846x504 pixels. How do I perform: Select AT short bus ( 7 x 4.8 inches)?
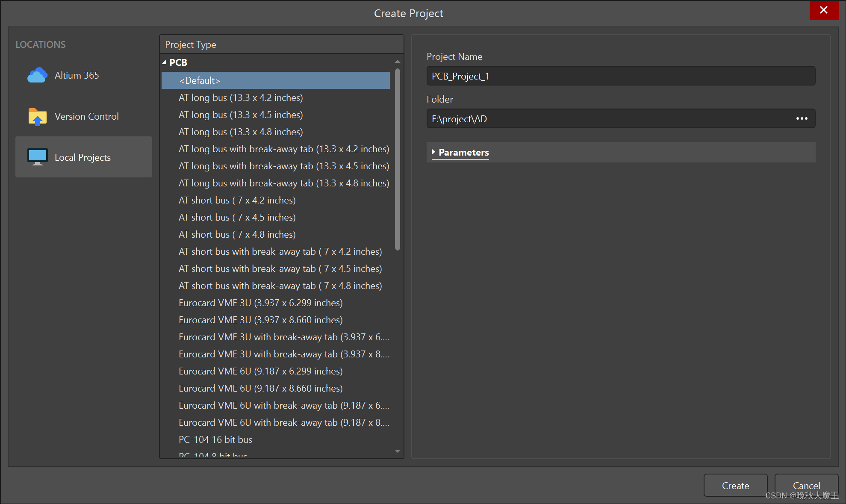point(237,234)
